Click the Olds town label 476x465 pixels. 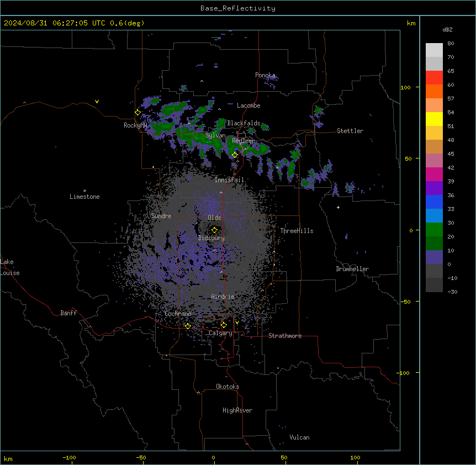(x=214, y=218)
